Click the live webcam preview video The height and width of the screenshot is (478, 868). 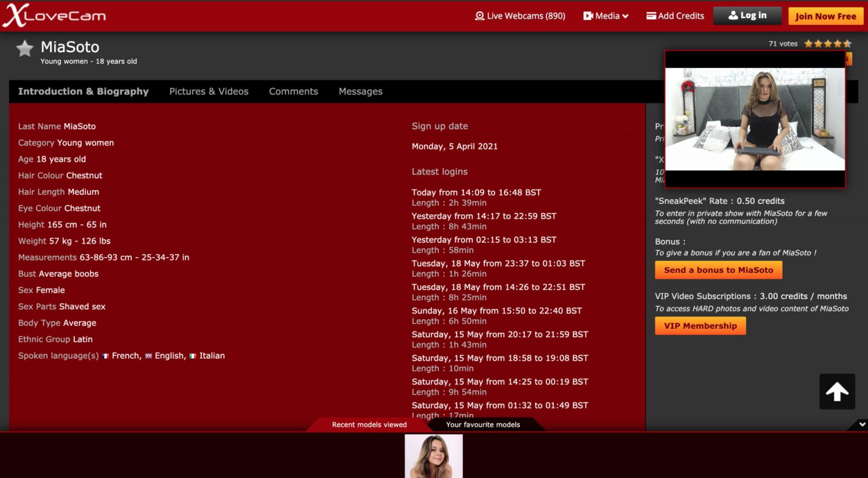(x=755, y=119)
